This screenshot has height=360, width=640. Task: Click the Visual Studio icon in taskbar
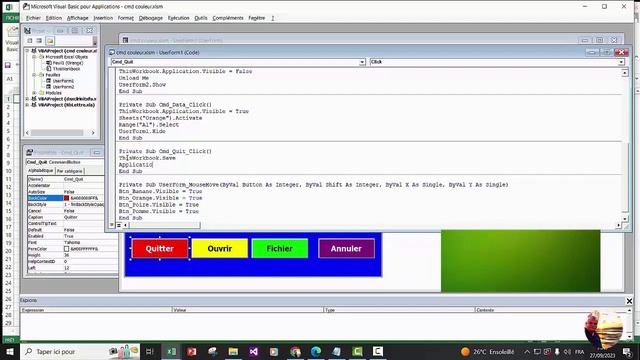(x=253, y=351)
